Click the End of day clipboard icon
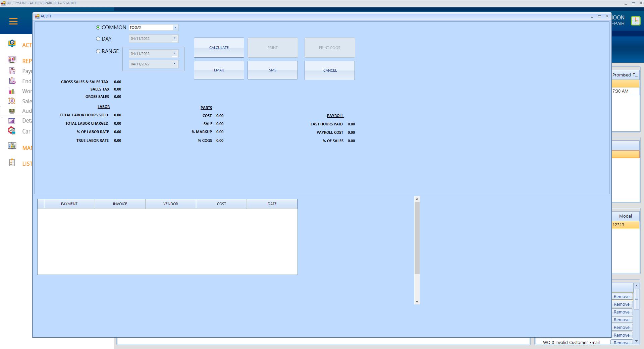The width and height of the screenshot is (644, 349). [12, 81]
